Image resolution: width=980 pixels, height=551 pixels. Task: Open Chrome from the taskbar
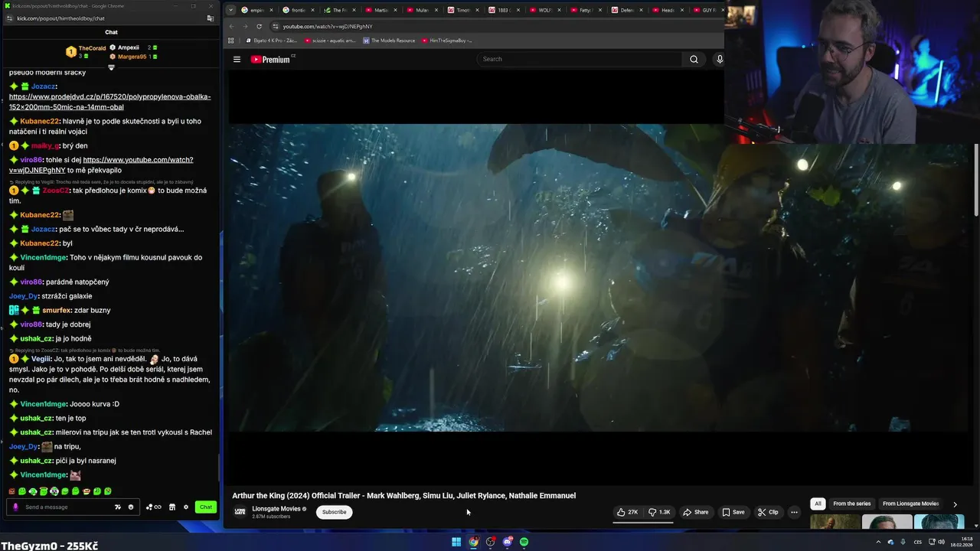click(x=474, y=542)
